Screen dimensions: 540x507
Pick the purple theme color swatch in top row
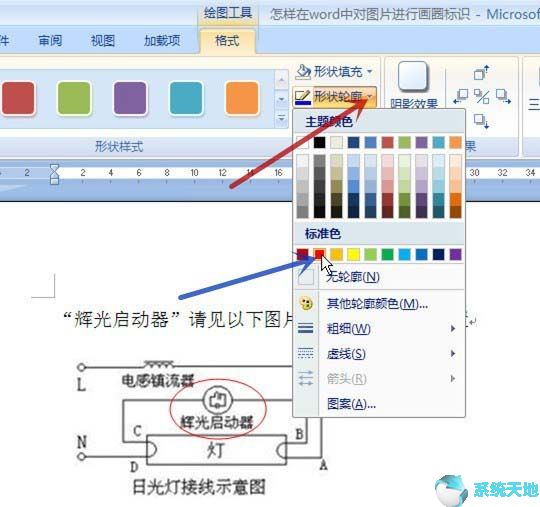[x=422, y=142]
